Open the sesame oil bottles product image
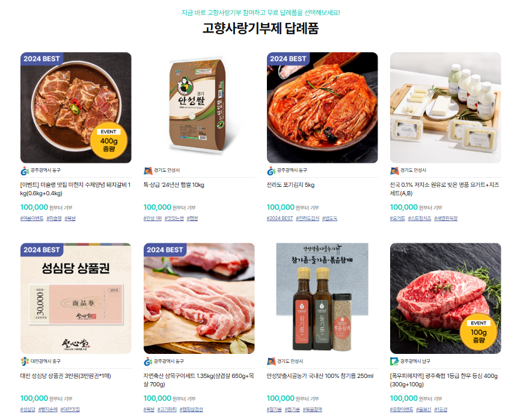This screenshot has width=529, height=420. tap(322, 299)
